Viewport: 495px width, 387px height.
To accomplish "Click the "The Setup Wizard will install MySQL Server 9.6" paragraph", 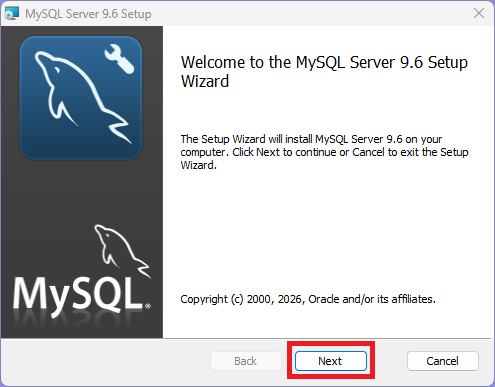I will (x=324, y=152).
